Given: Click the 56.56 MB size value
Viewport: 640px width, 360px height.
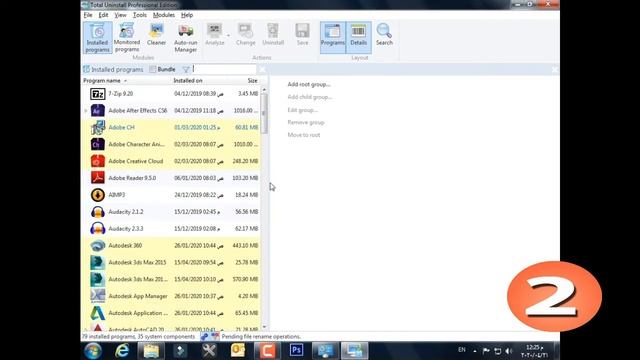Looking at the screenshot, I should (x=247, y=212).
